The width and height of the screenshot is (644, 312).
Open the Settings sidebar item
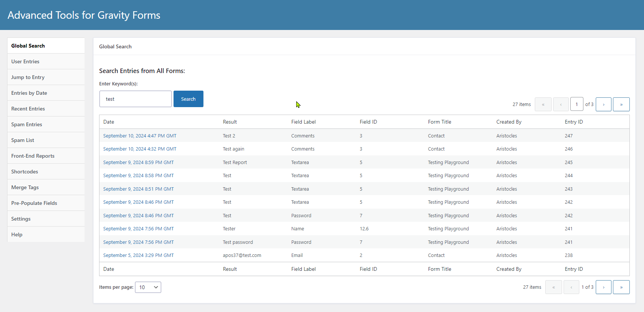[x=21, y=219]
